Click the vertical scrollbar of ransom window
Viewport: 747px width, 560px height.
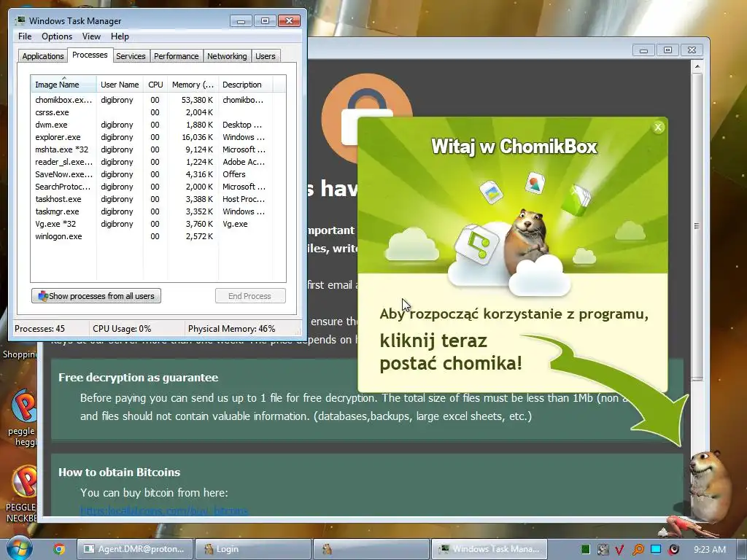(x=697, y=226)
